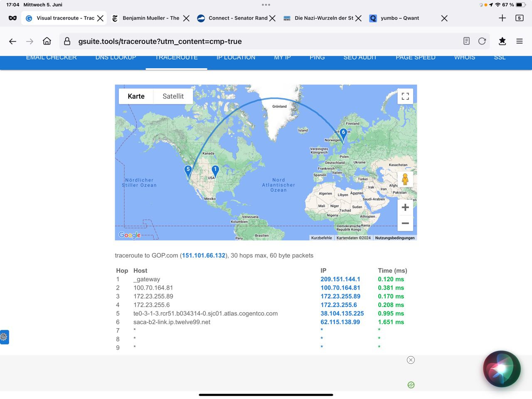Open the WHOIS menu item

coord(464,57)
